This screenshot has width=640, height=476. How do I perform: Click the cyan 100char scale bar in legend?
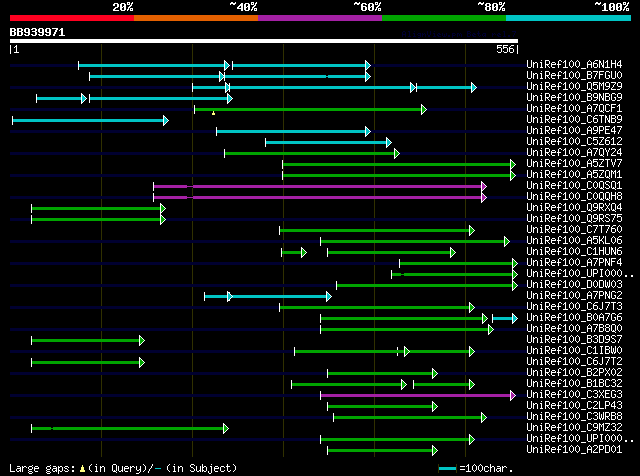coord(447,469)
